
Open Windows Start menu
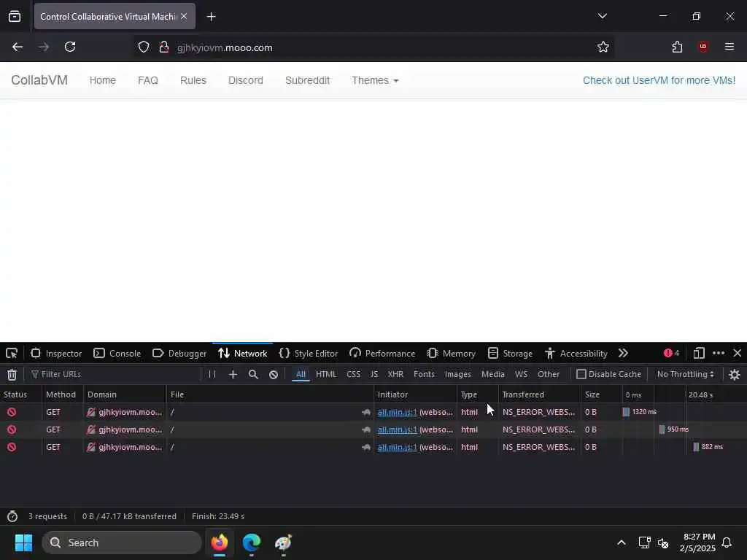23,542
